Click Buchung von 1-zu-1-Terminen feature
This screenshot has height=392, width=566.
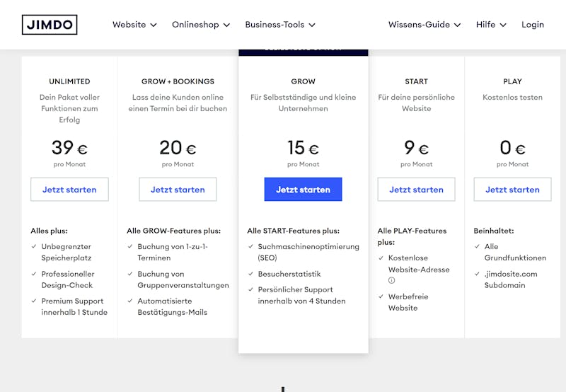point(173,252)
